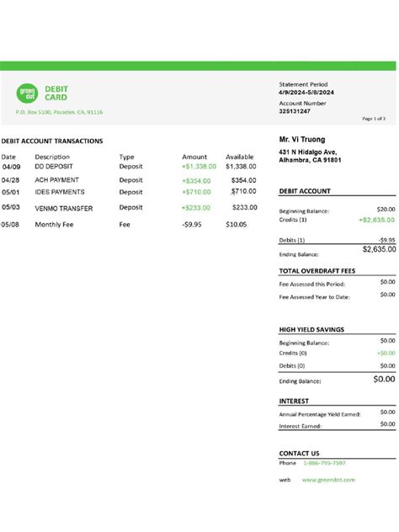The image size is (399, 532).
Task: Select the +$2,635.00 credits value
Action: coord(376,220)
